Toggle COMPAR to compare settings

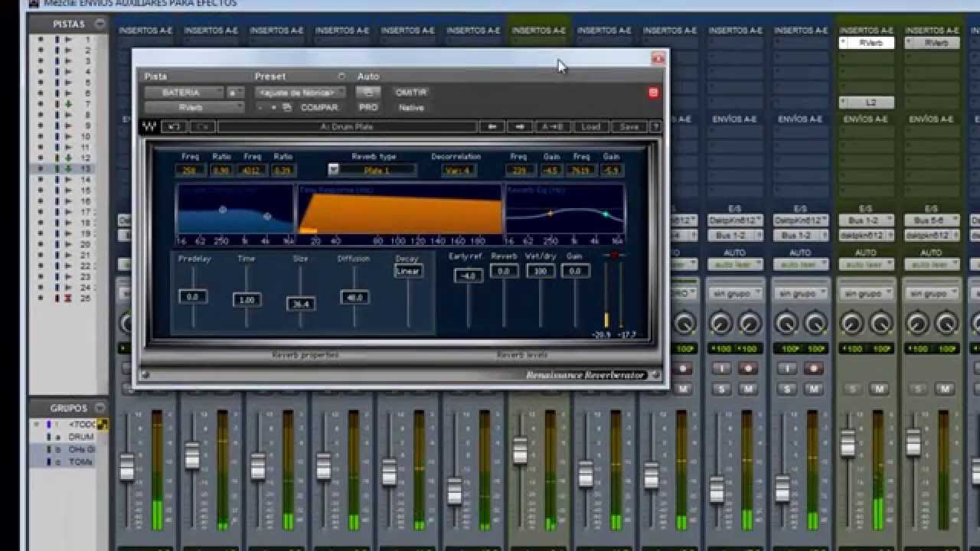(x=319, y=108)
